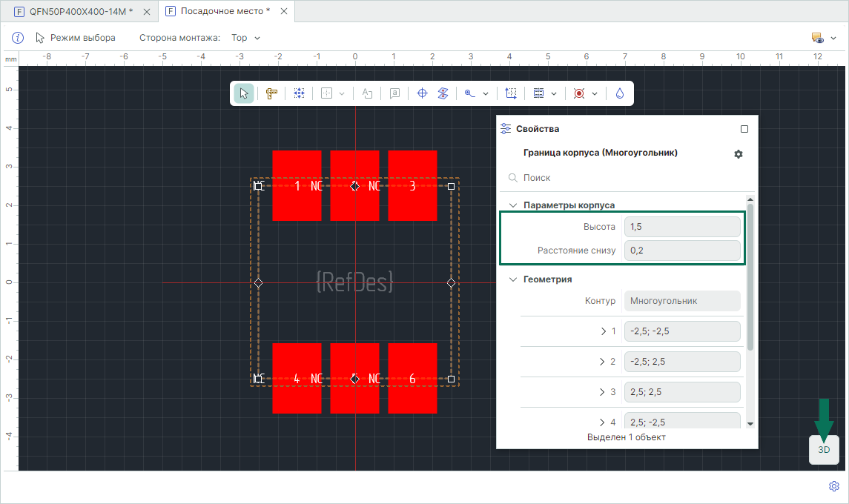Open settings gear at bottom right corner
This screenshot has width=849, height=504.
[x=833, y=486]
